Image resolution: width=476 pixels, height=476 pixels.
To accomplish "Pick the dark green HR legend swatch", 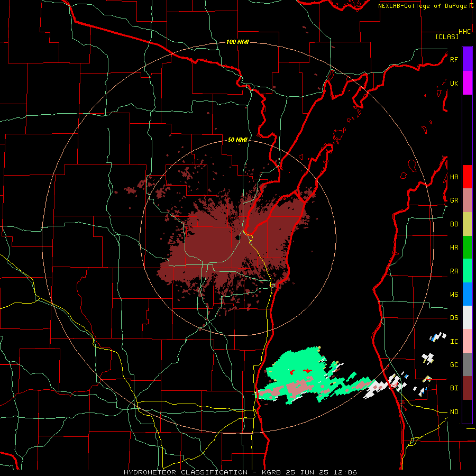I will (x=467, y=247).
